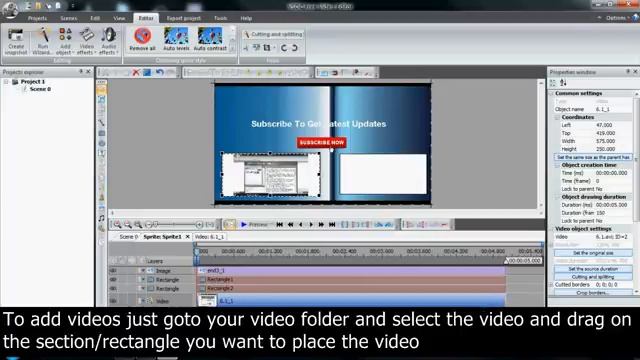Collapse the Object creation time section
The width and height of the screenshot is (640, 360).
pyautogui.click(x=557, y=165)
